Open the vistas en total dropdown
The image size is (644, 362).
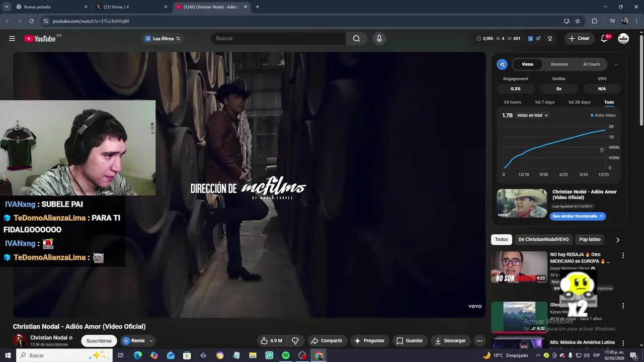pyautogui.click(x=532, y=115)
